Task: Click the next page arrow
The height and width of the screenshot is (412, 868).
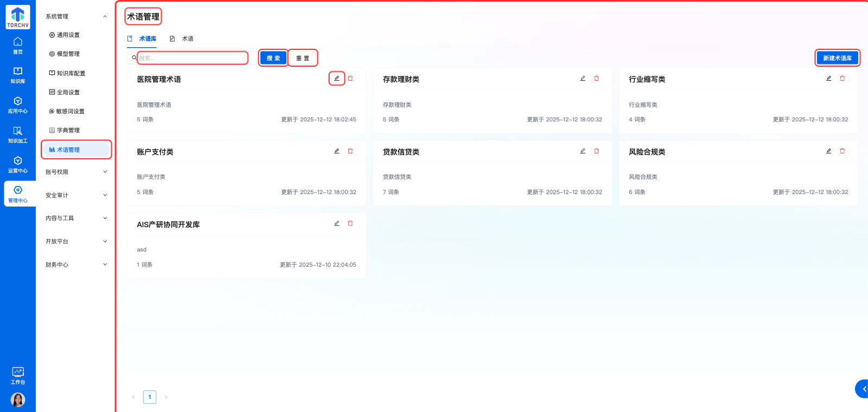Action: (x=166, y=397)
